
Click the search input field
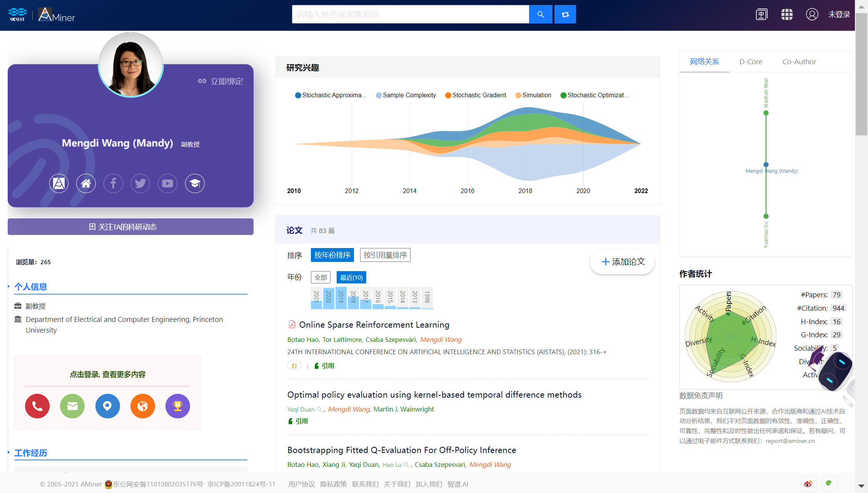410,14
